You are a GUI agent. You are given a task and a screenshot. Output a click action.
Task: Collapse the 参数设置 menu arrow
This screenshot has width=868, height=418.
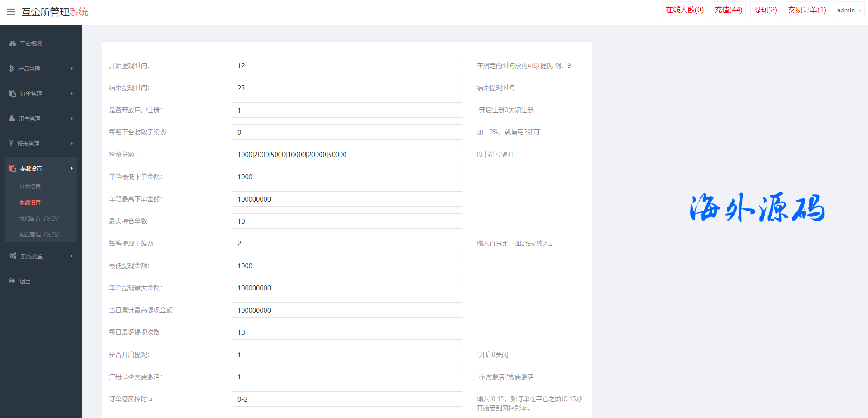[71, 168]
